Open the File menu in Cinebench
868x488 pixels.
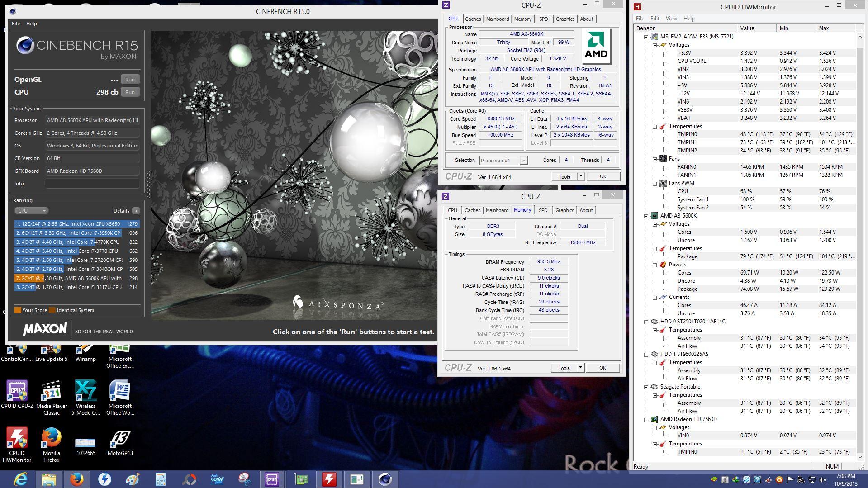click(x=15, y=24)
